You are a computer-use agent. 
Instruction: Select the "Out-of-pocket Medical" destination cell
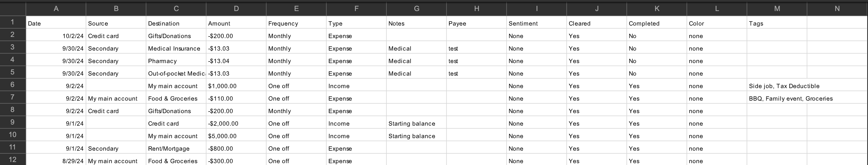click(x=176, y=74)
